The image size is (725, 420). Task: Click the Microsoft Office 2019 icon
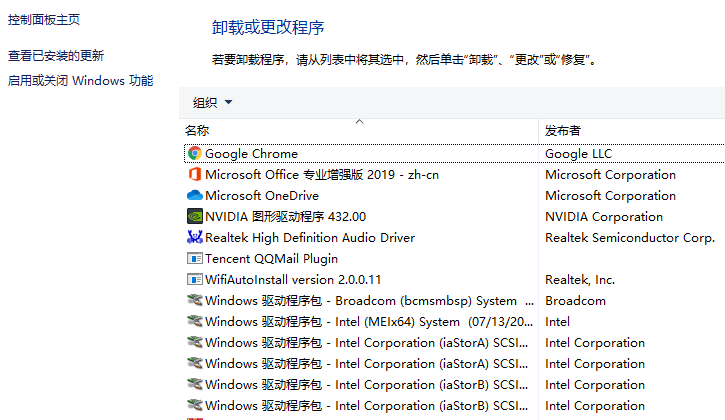pos(195,175)
